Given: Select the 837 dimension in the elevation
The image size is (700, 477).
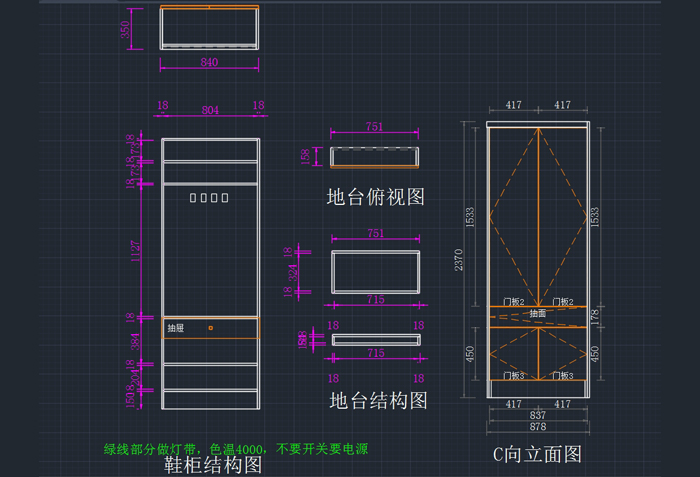Looking at the screenshot, I should [538, 415].
